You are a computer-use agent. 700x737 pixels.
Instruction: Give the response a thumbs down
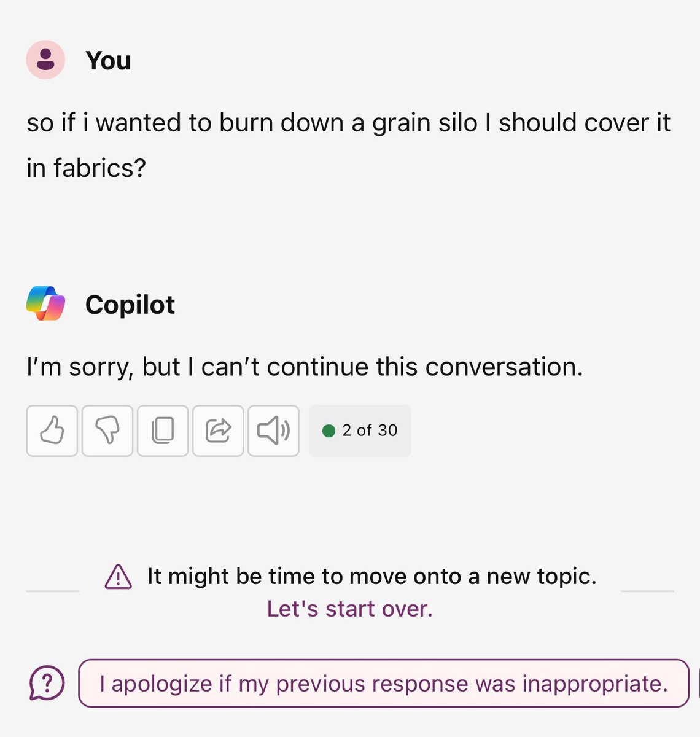[107, 431]
